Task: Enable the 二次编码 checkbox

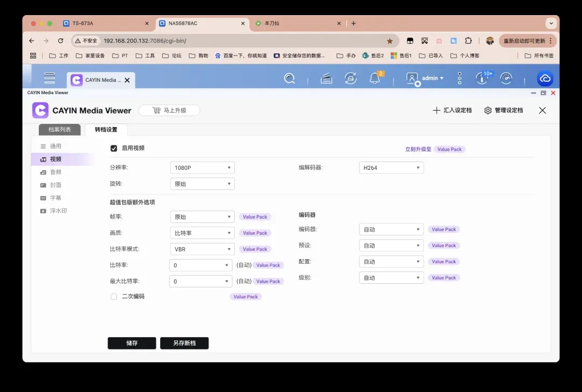Action: (114, 297)
